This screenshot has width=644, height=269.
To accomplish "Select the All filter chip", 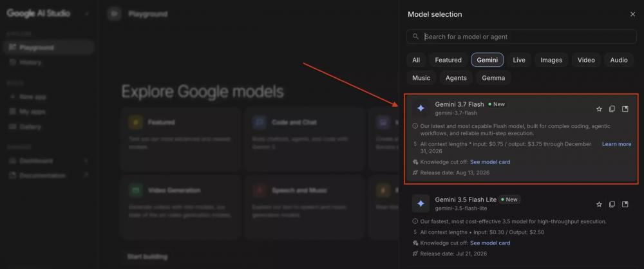I will click(416, 60).
